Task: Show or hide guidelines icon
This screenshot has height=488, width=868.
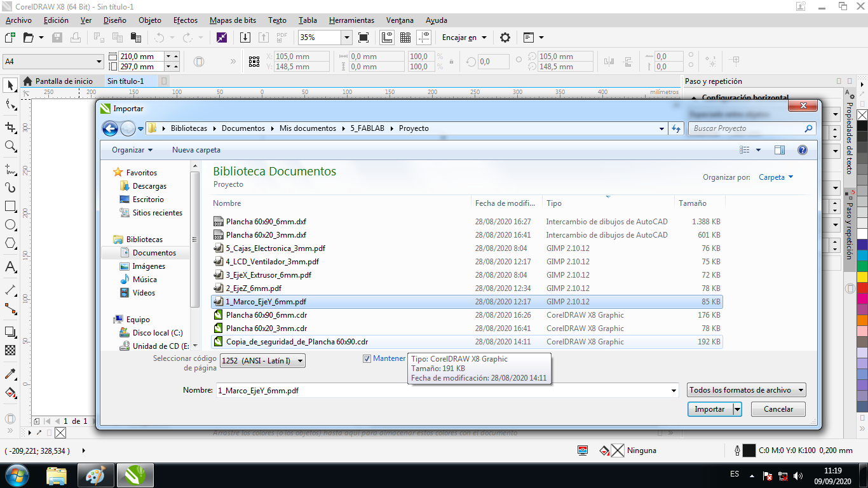Action: tap(424, 37)
